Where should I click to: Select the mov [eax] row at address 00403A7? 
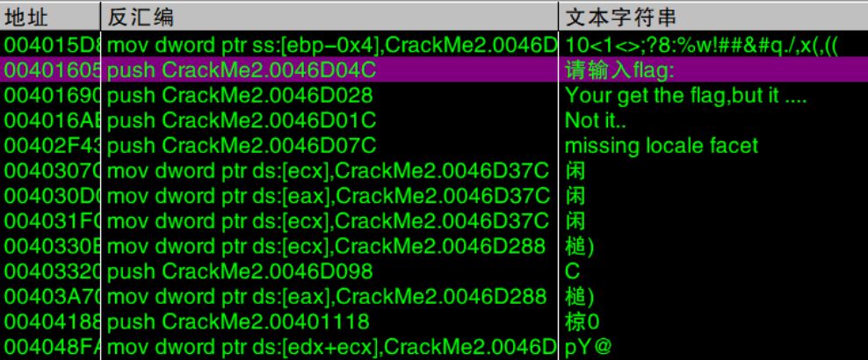coord(434,297)
